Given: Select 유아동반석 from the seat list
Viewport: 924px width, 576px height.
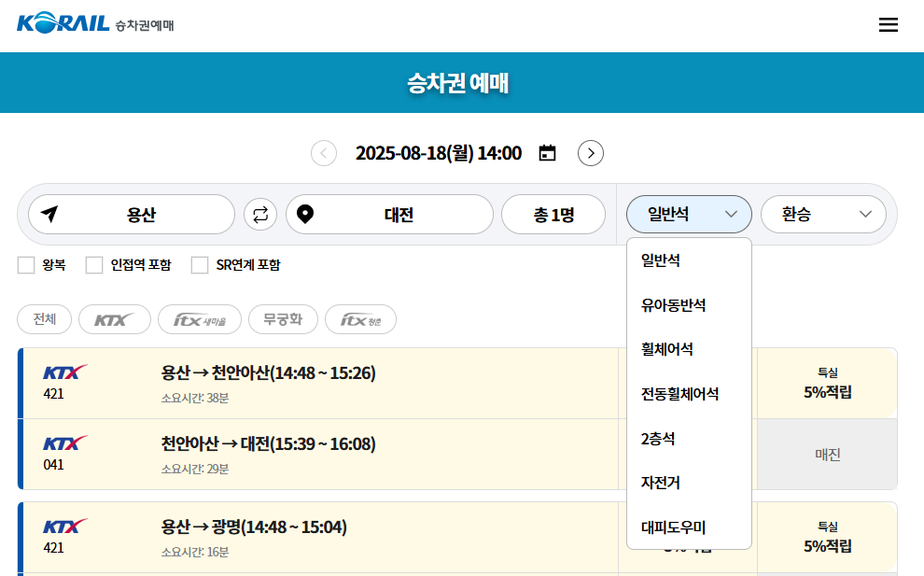Looking at the screenshot, I should coord(689,305).
